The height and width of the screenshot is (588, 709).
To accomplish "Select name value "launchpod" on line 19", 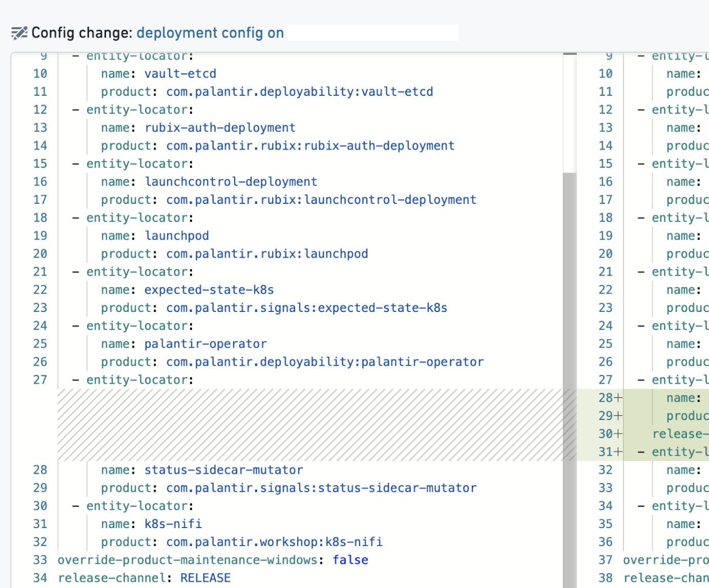I will (x=177, y=236).
